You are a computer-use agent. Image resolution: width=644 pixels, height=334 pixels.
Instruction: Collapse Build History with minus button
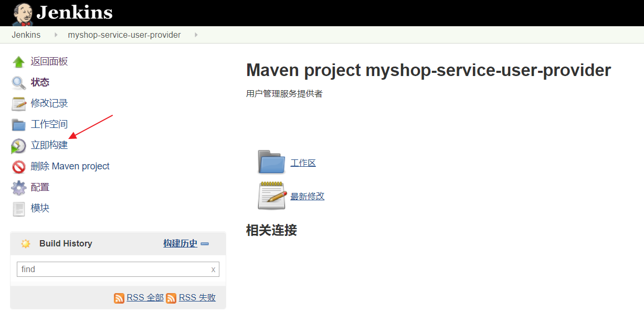click(205, 244)
